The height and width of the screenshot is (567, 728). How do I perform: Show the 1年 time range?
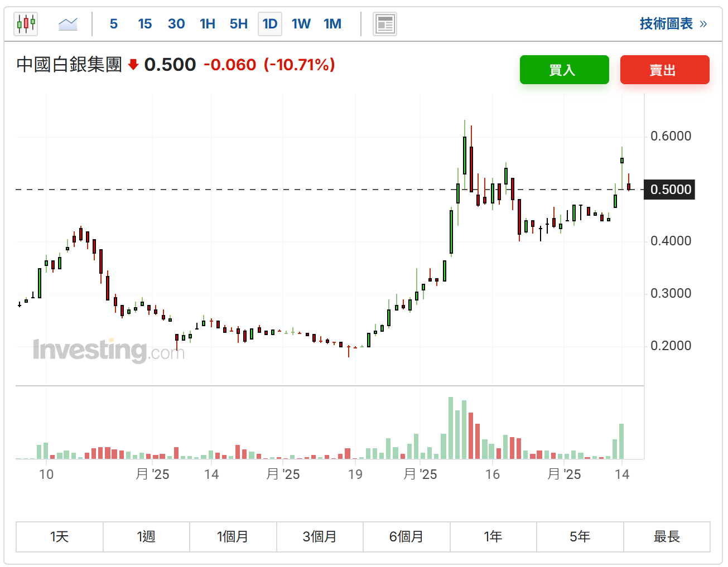point(493,537)
